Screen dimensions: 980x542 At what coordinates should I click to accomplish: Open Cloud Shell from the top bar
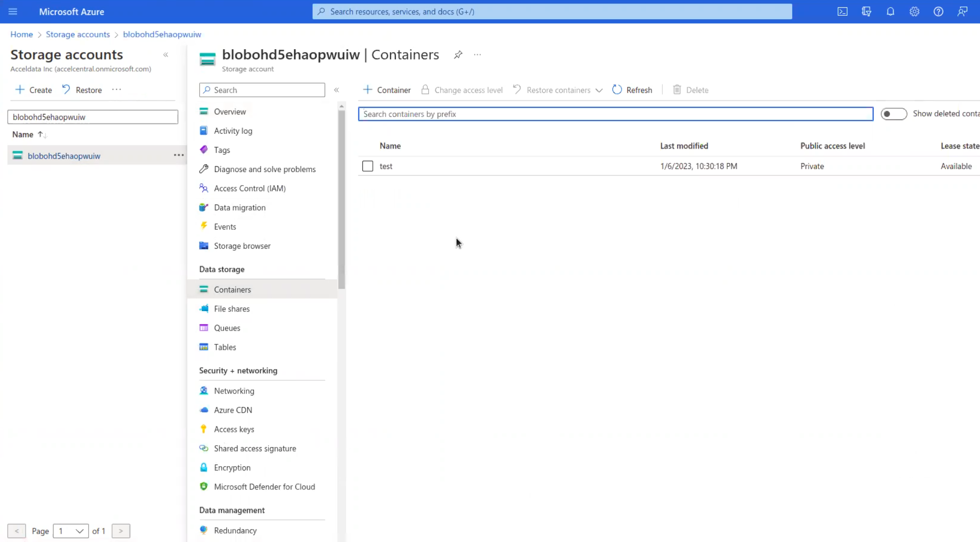tap(842, 11)
